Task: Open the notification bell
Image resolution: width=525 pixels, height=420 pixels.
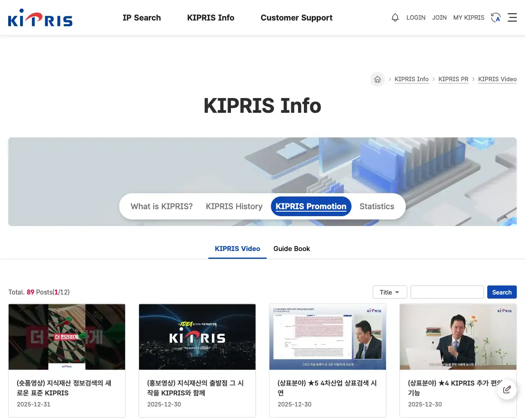Action: [x=395, y=18]
